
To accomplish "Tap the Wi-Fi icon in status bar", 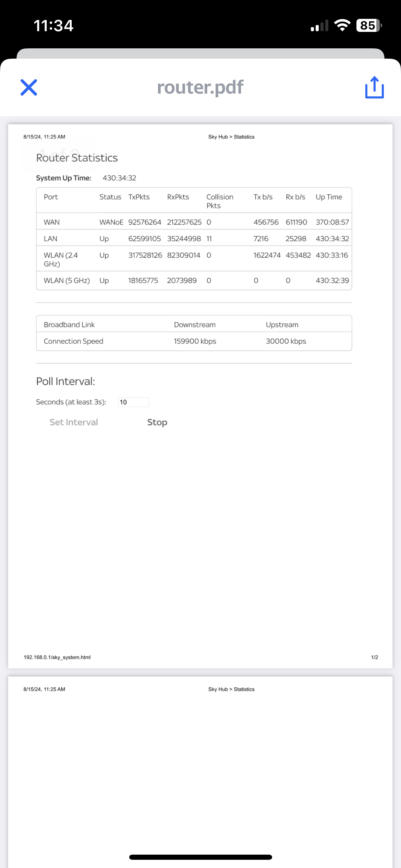I will [342, 25].
